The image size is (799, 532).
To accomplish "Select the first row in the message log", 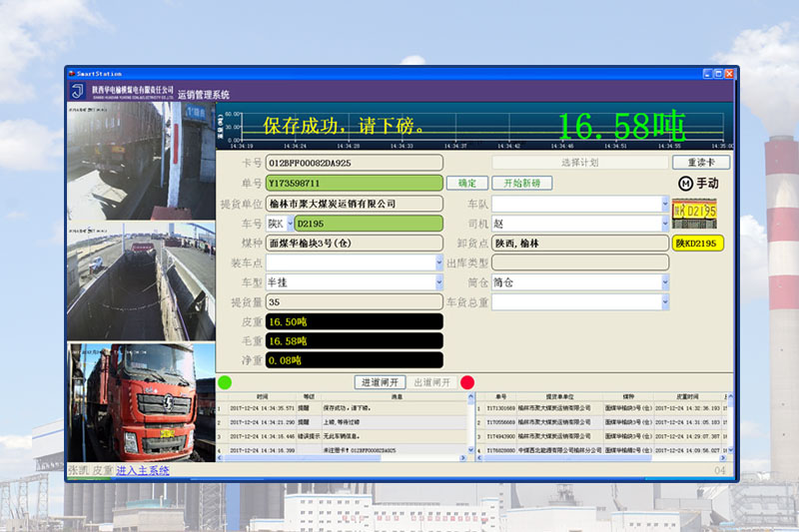I will pos(345,408).
